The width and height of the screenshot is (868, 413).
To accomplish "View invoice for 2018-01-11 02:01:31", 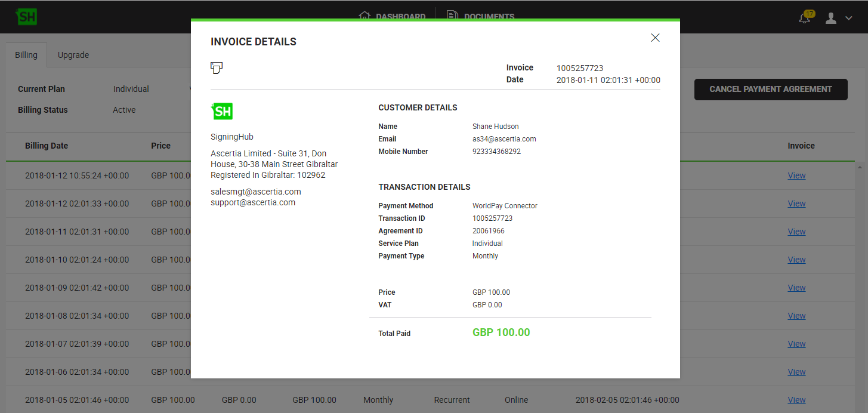I will (x=796, y=232).
